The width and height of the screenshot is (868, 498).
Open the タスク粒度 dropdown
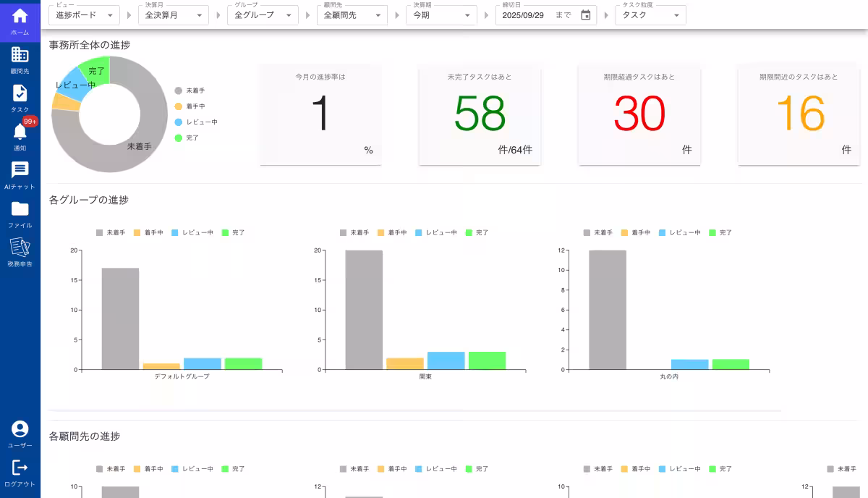[650, 15]
